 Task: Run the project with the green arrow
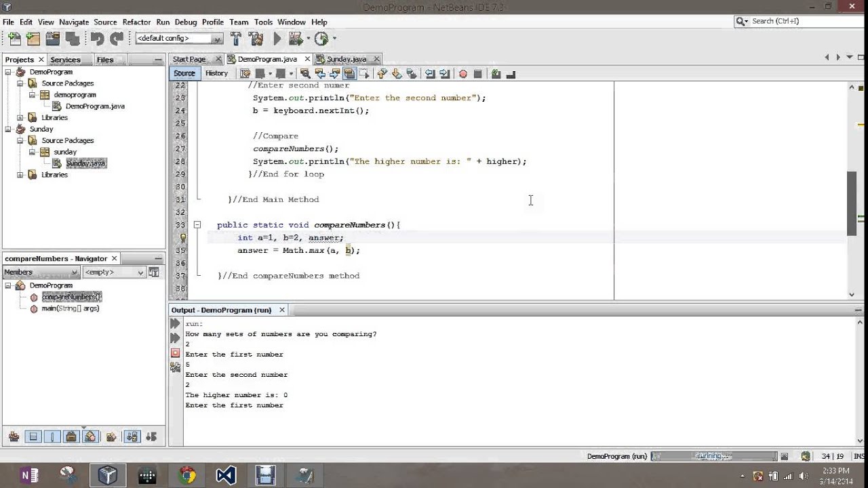277,39
